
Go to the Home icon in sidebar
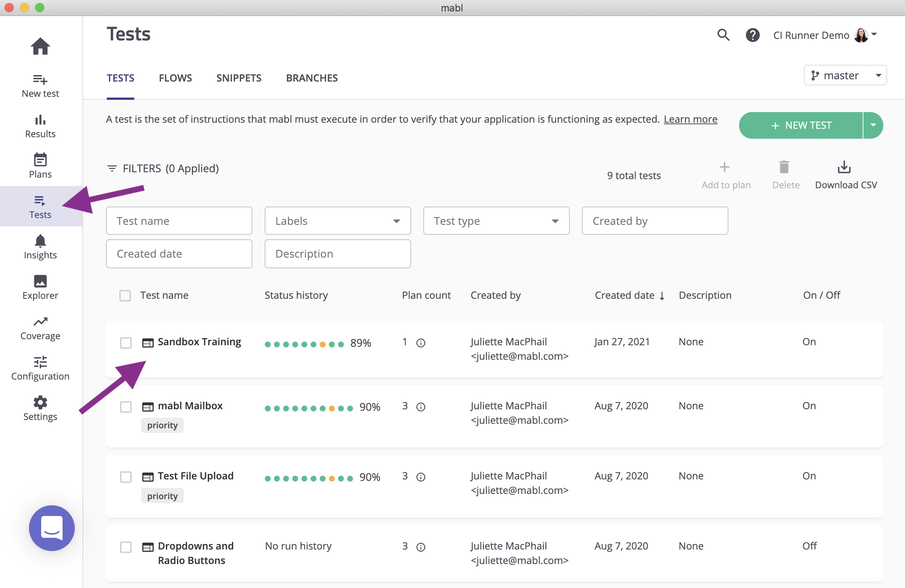40,46
